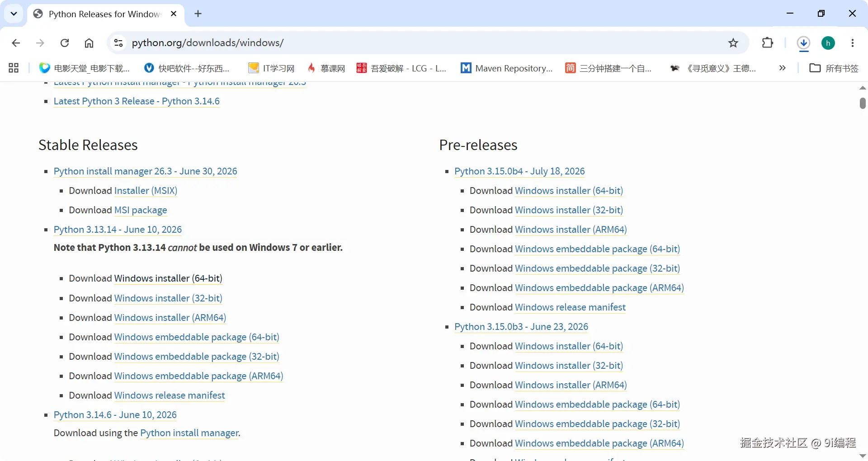This screenshot has width=868, height=461.
Task: Open the 慕课网 bookmark
Action: pos(326,68)
